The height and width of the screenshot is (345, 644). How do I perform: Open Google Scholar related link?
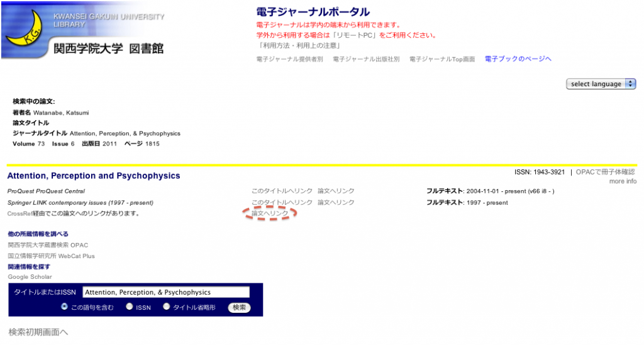(30, 277)
